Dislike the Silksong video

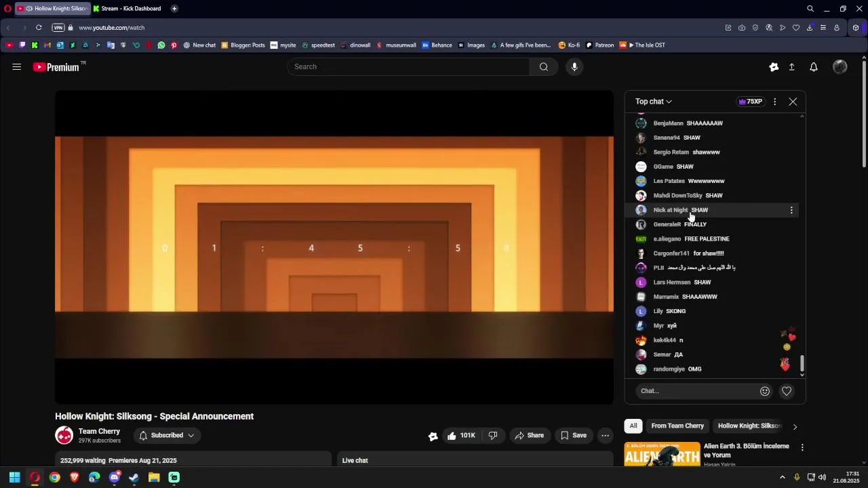[493, 436]
